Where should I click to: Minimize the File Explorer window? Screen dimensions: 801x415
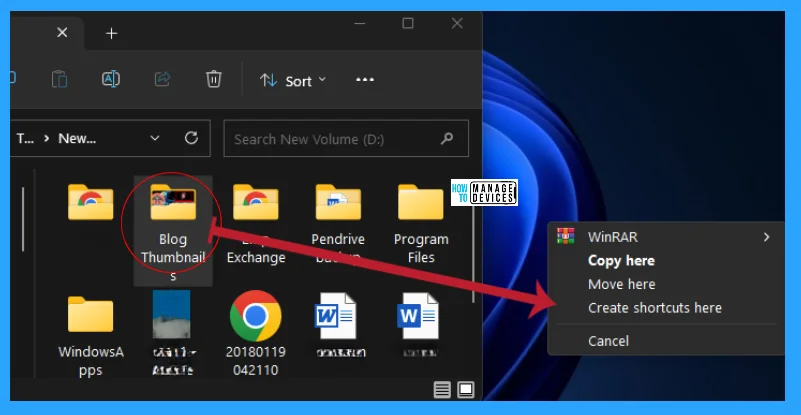(360, 24)
